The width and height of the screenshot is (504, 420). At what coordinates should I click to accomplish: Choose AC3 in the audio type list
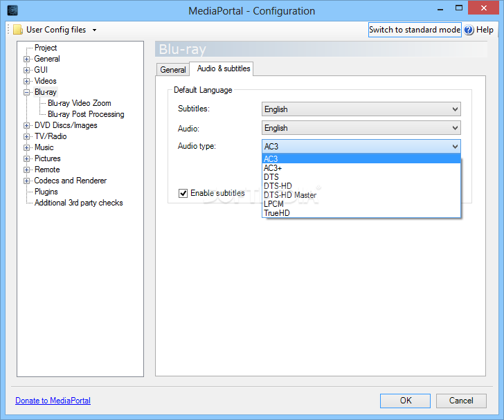[361, 158]
